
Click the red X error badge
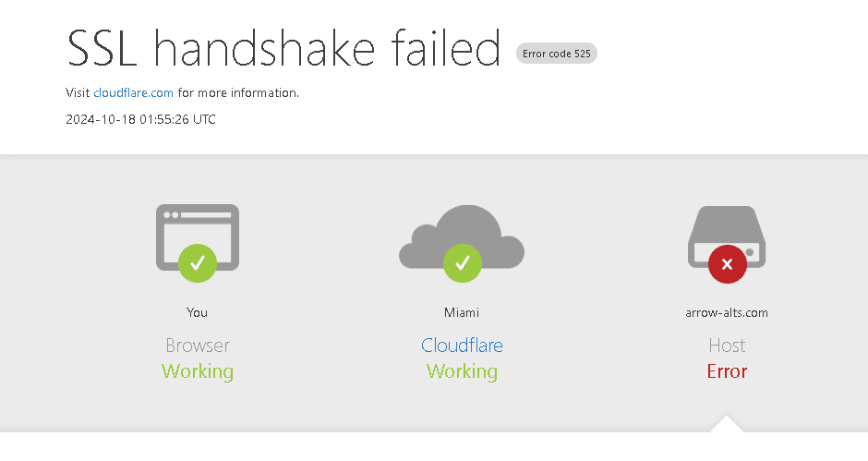727,264
